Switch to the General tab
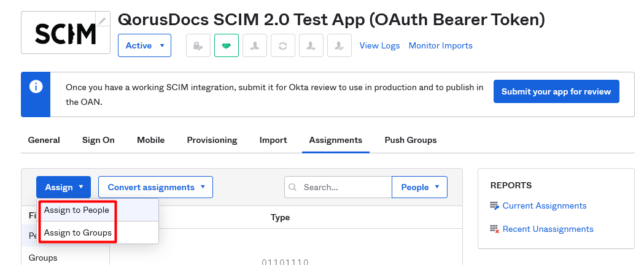The height and width of the screenshot is (265, 644). click(x=44, y=140)
